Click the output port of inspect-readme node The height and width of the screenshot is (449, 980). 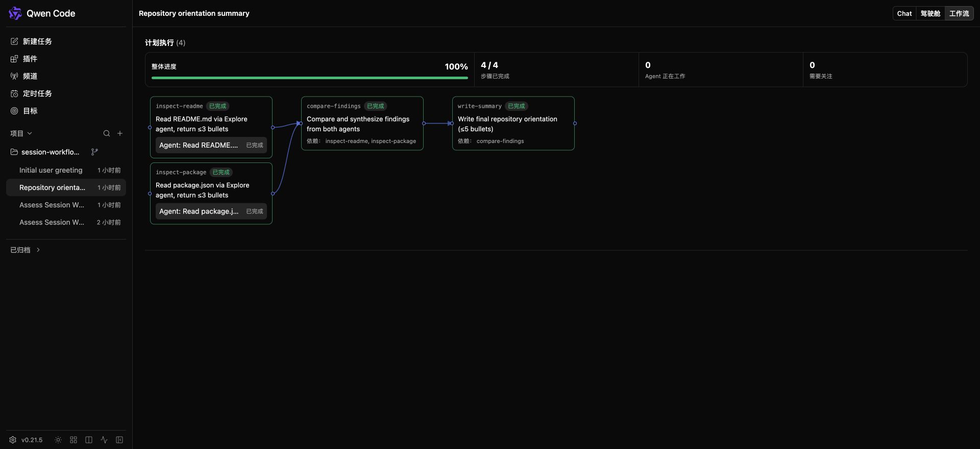coord(273,127)
